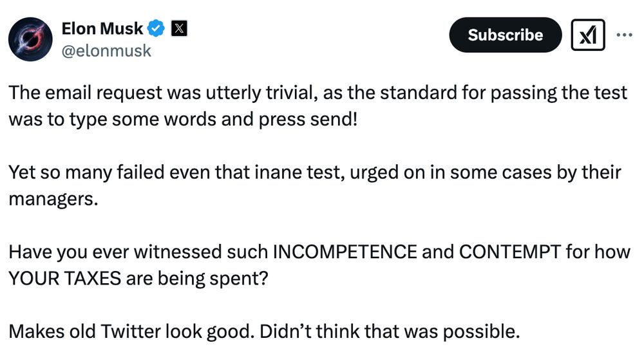
Task: Open the @elonmusk handle link
Action: (106, 50)
